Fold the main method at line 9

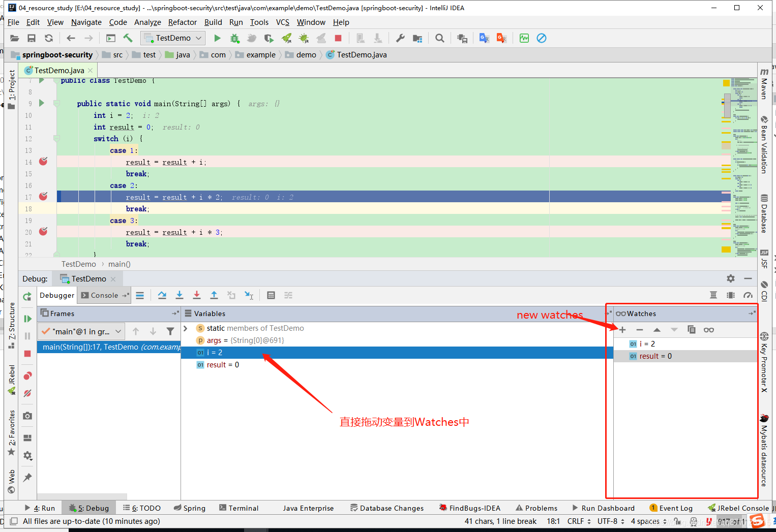[x=57, y=104]
